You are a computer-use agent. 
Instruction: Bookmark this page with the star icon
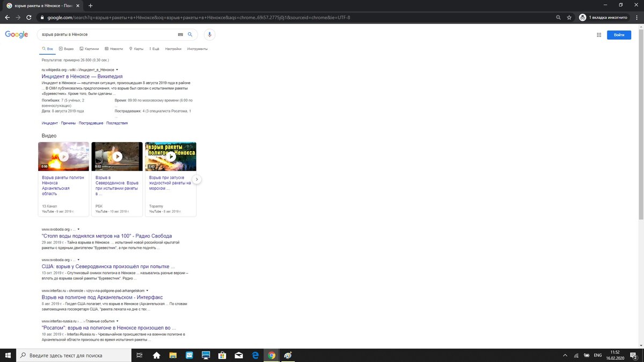(569, 17)
